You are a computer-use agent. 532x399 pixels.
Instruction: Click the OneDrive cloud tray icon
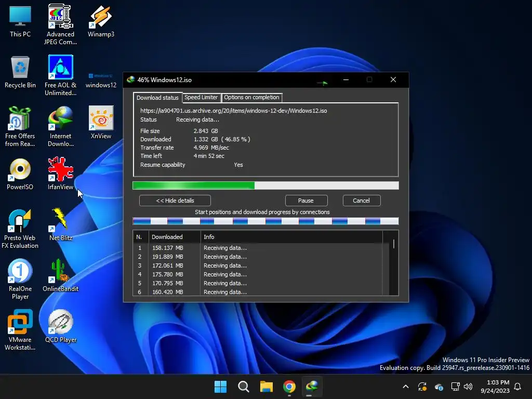[x=439, y=387]
